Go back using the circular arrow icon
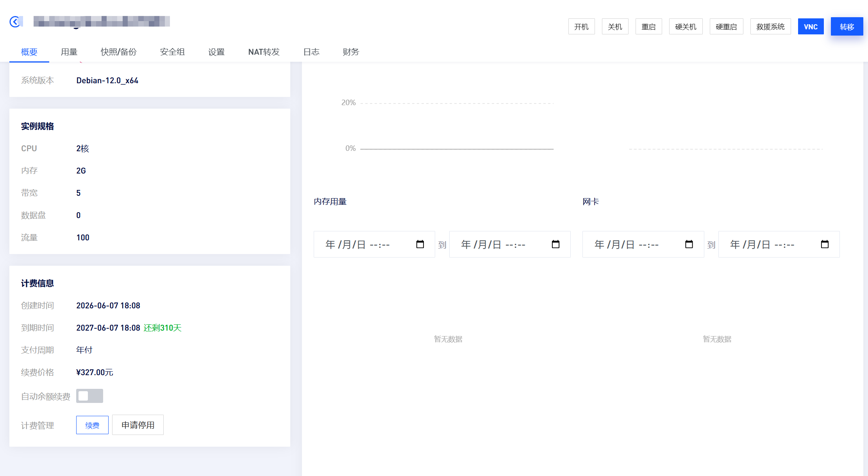The image size is (868, 476). click(x=15, y=21)
